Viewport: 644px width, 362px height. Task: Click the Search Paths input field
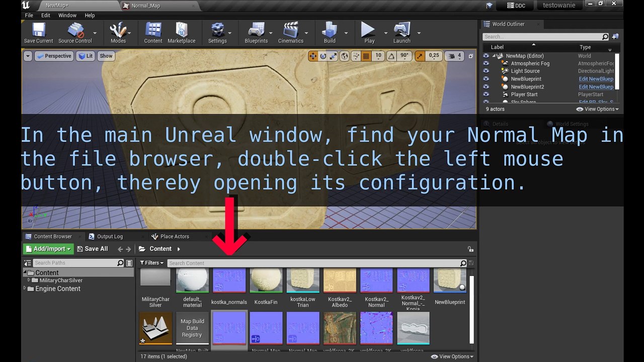click(78, 263)
